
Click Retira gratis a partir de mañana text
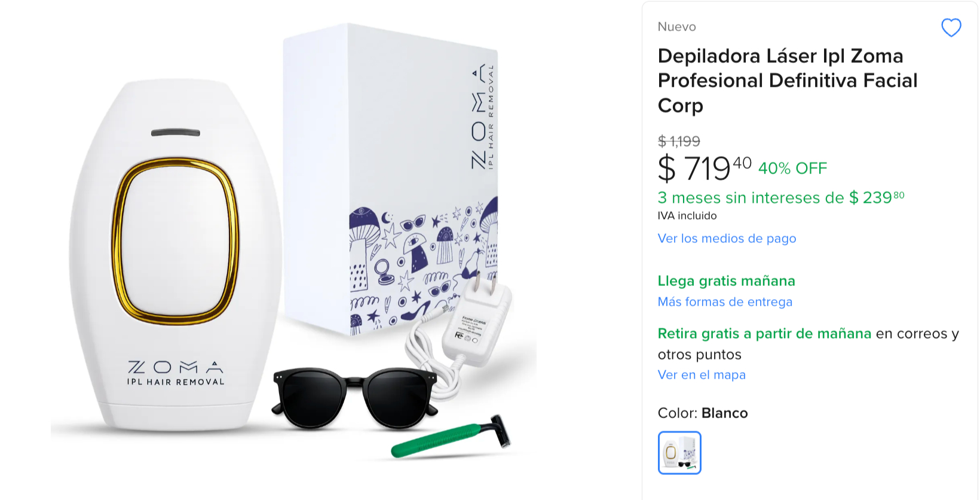point(764,334)
